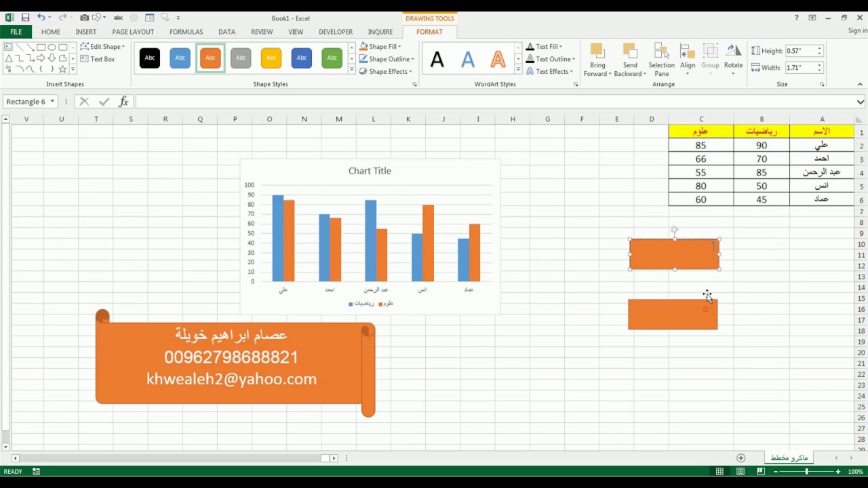Apply the blue A WordArt style
Viewport: 868px width, 488px height.
(x=468, y=60)
